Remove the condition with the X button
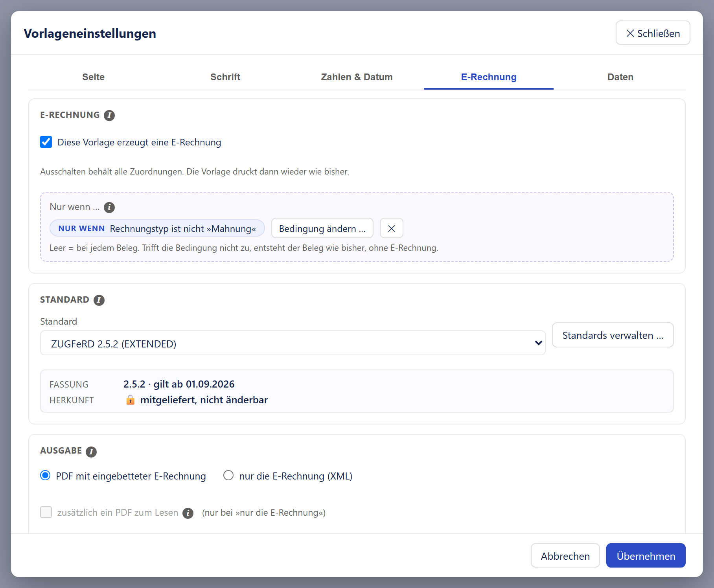 point(392,228)
